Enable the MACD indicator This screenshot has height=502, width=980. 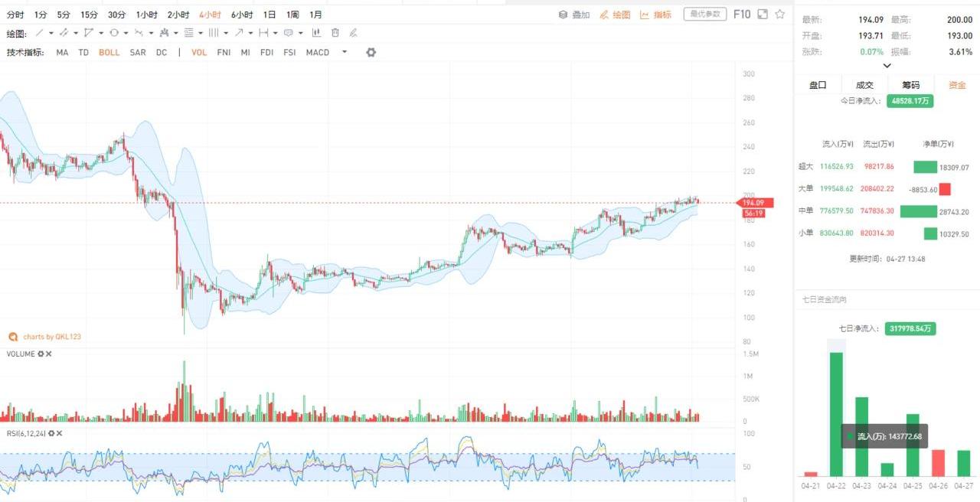click(x=317, y=52)
